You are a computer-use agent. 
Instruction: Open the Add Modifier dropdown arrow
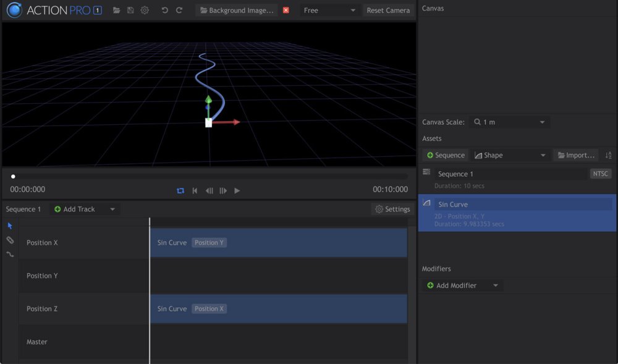pos(495,286)
